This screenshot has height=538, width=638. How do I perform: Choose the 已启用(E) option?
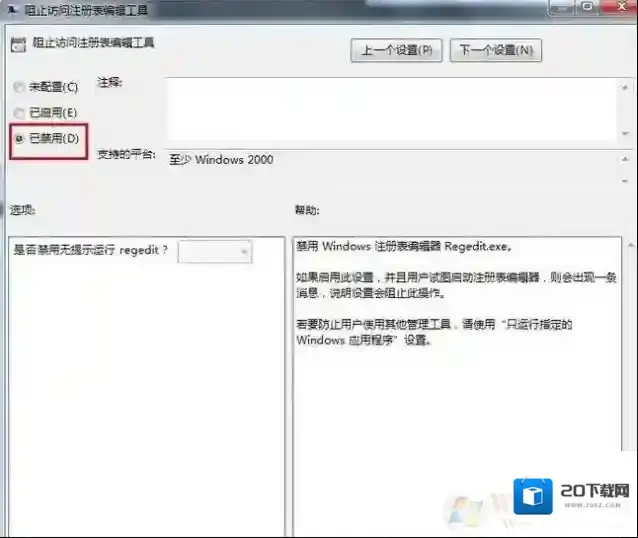pos(20,113)
